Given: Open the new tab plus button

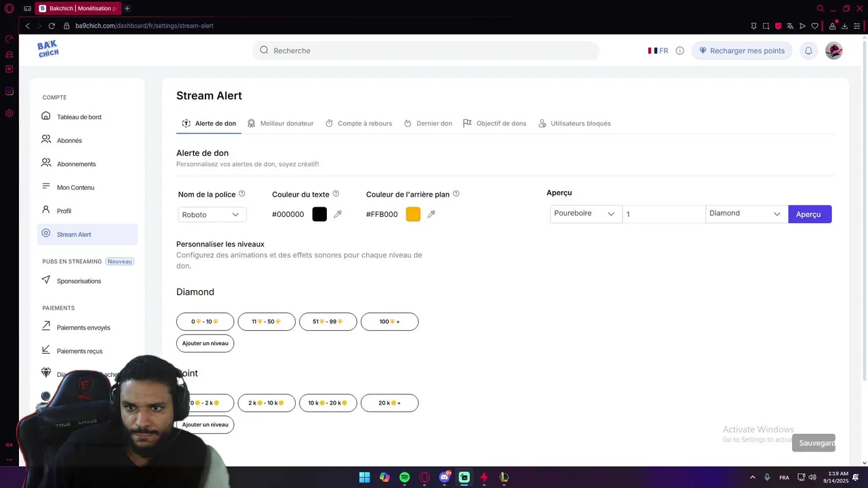Looking at the screenshot, I should point(127,9).
